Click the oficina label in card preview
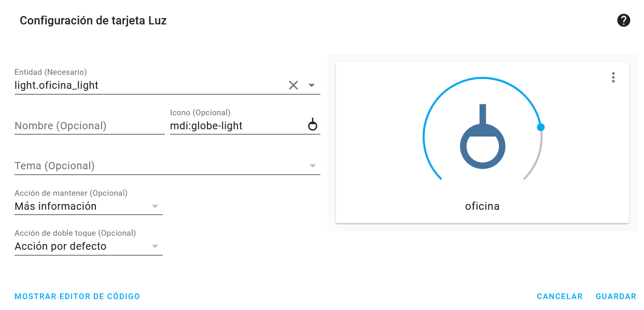 pyautogui.click(x=482, y=206)
